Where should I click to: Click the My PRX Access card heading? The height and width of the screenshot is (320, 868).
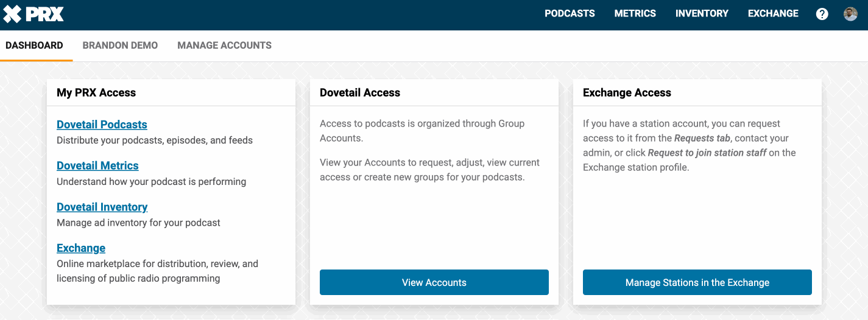[x=96, y=93]
